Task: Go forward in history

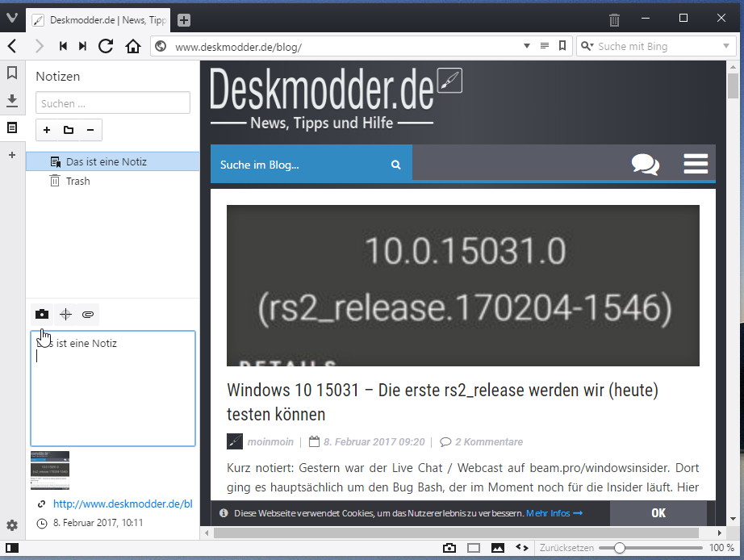Action: click(39, 46)
